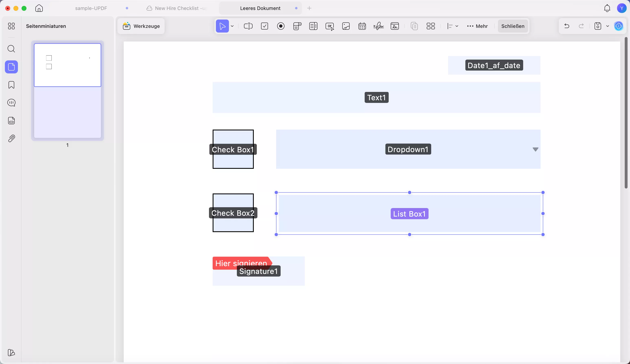The width and height of the screenshot is (630, 364).
Task: Switch to New Hire Checklist tab
Action: point(180,8)
